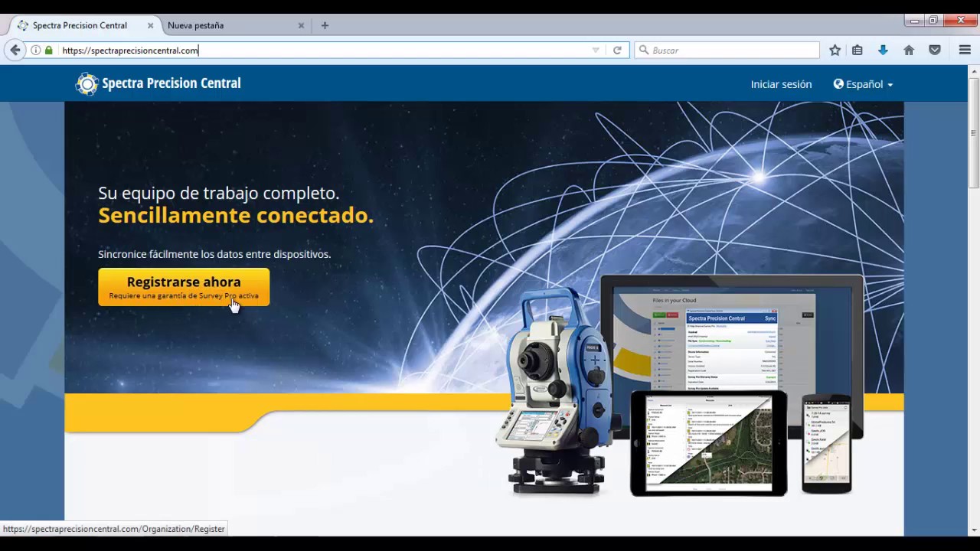980x551 pixels.
Task: Open the site information icon in address bar
Action: coord(35,50)
